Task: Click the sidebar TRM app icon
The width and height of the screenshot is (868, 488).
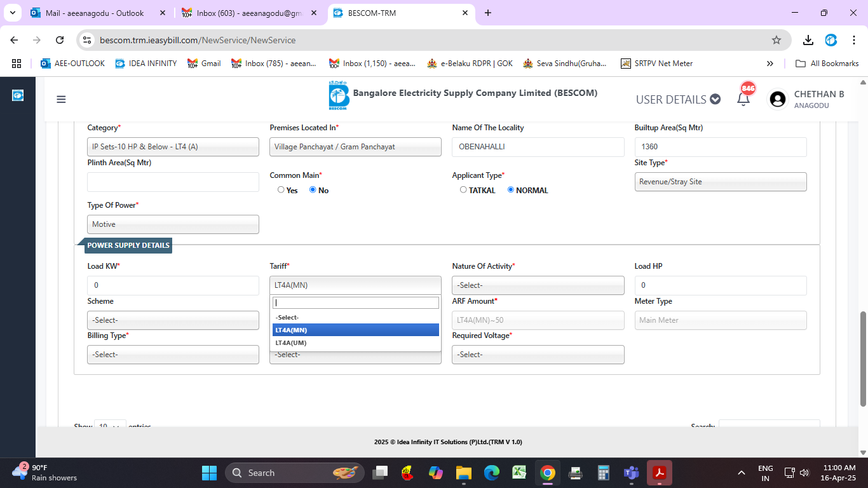Action: pyautogui.click(x=18, y=95)
